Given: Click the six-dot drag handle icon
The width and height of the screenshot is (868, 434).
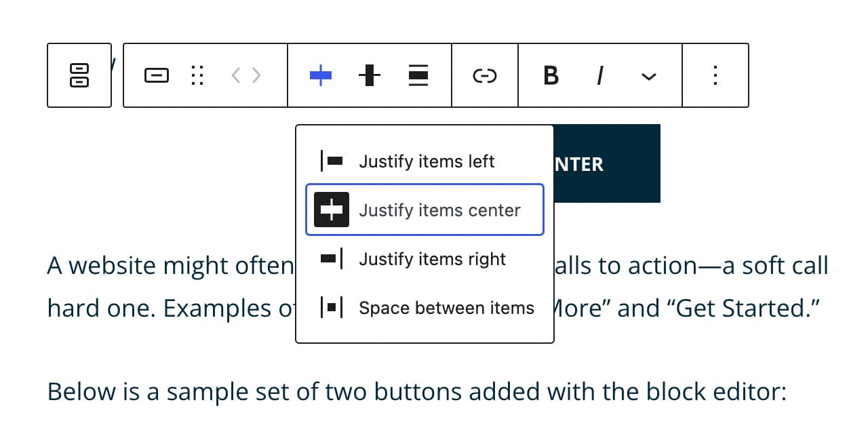Looking at the screenshot, I should pos(197,75).
